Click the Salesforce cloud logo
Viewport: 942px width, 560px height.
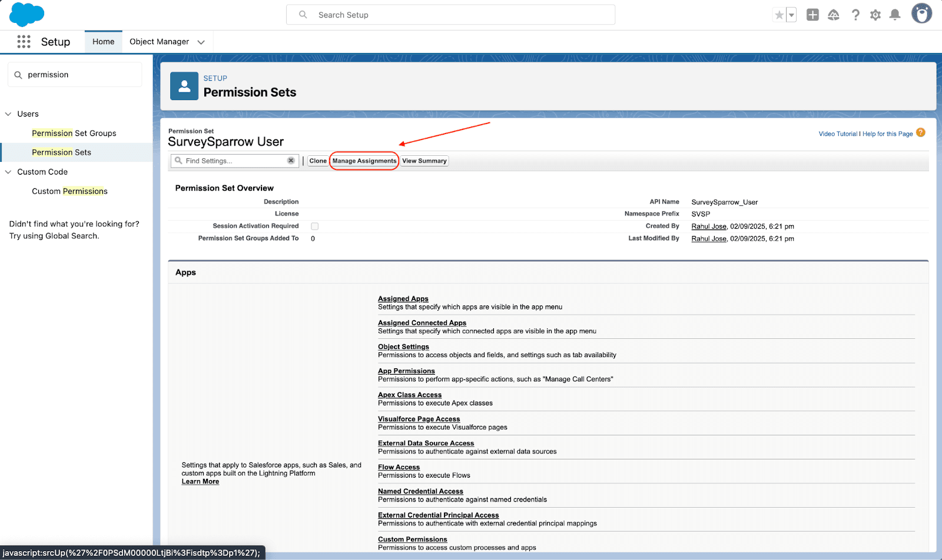26,15
